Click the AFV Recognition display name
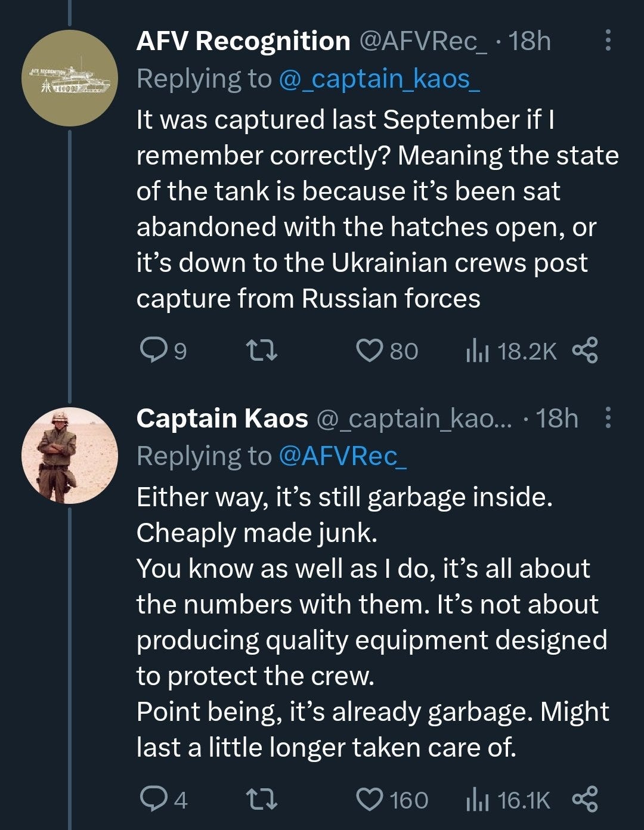 pos(243,41)
